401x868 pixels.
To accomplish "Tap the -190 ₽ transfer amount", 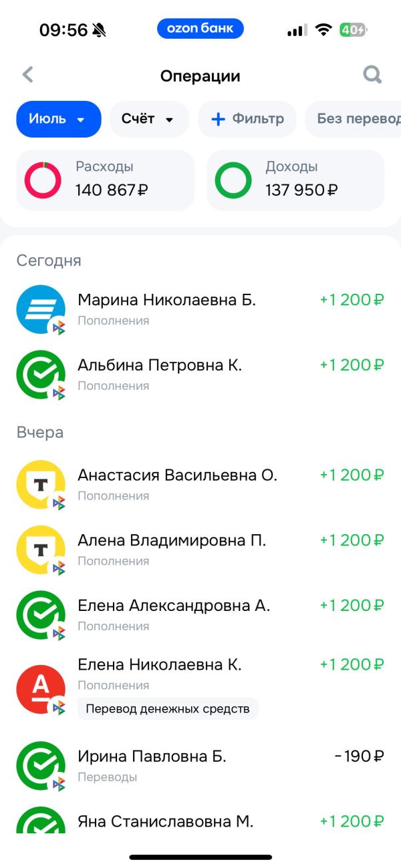I will [360, 756].
